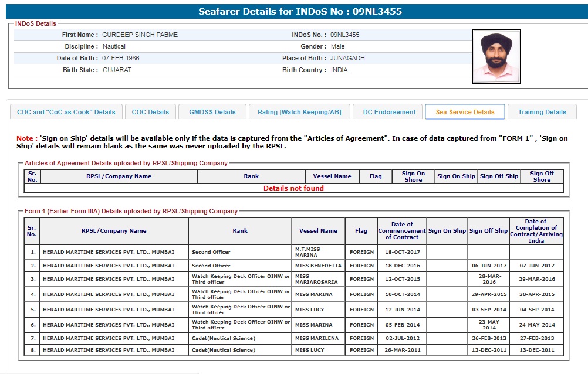Click the Date of Commencement of Contract header
The width and height of the screenshot is (588, 374).
[x=402, y=231]
